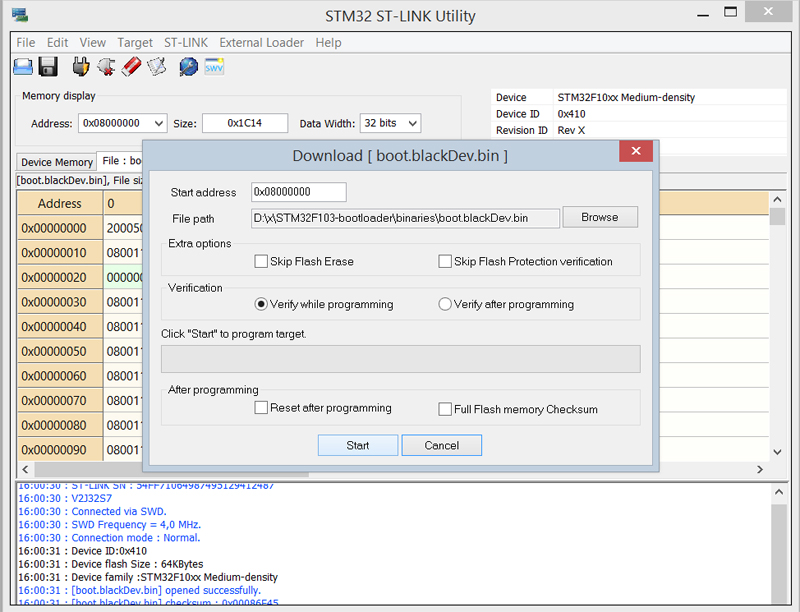Open the Address dropdown in Memory display

click(x=159, y=123)
